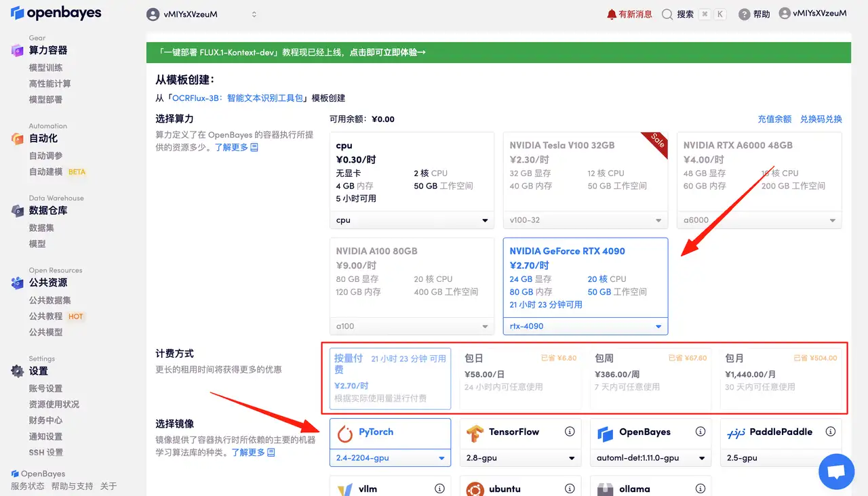
Task: Open the rtx-4090 variant dropdown
Action: click(x=585, y=326)
